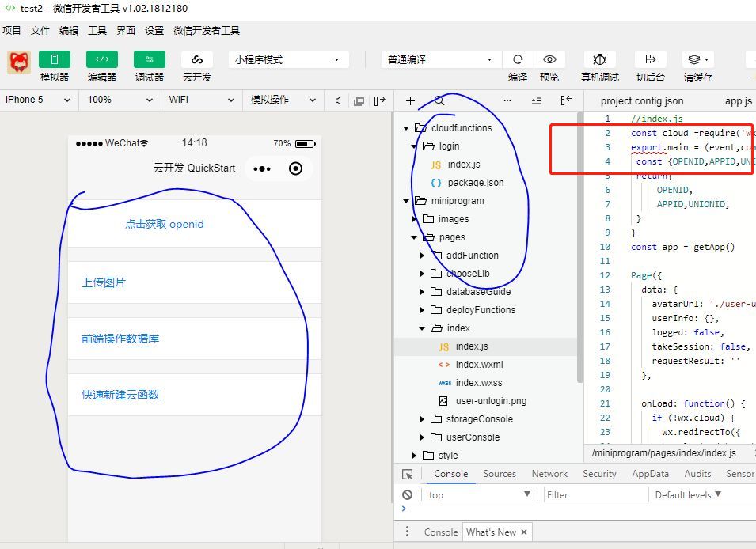Open the 云开发 cloud development console

point(196,59)
